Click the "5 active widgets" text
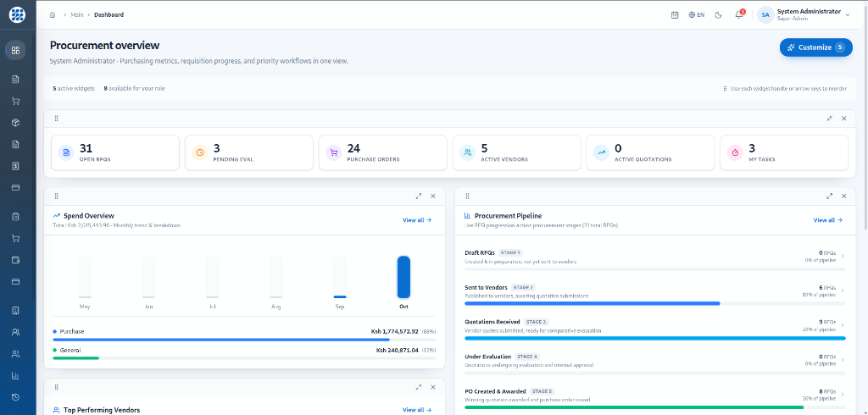868x415 pixels. 74,89
